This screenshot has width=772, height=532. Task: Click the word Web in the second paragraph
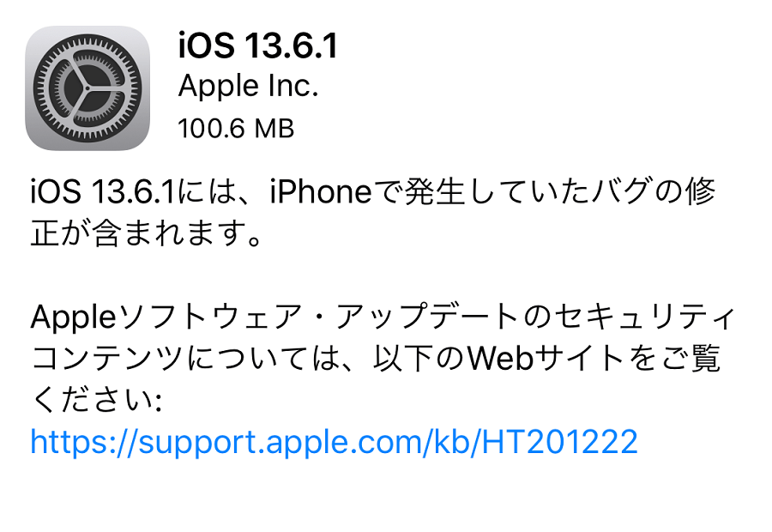pyautogui.click(x=501, y=359)
